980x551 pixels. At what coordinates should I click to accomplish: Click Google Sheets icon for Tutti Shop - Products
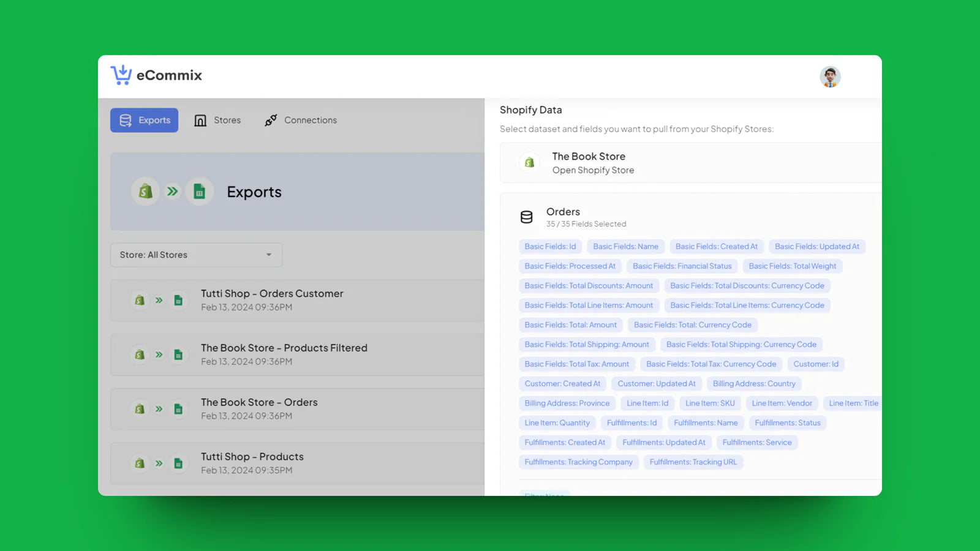click(x=178, y=463)
